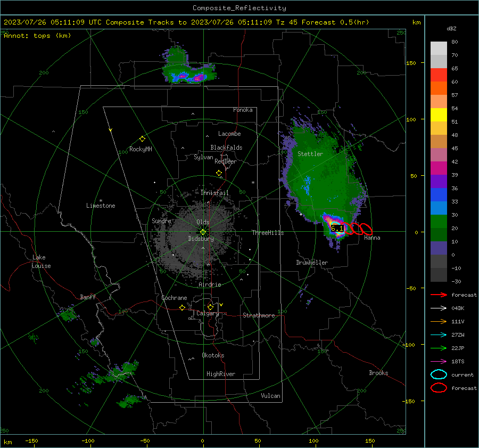Click the orange swatch between 60 and 57 dBZ
479x448 pixels.
[x=439, y=88]
